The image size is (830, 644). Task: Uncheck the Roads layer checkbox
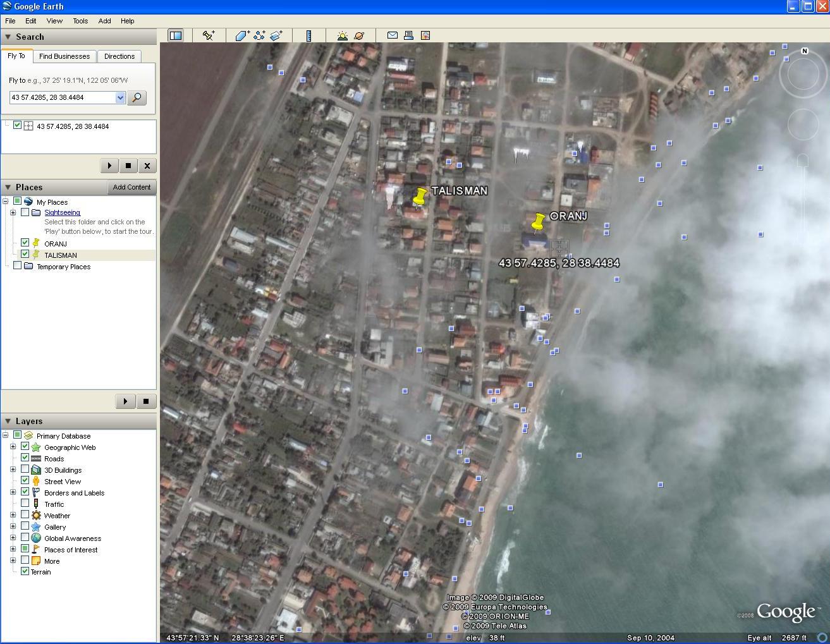25,458
